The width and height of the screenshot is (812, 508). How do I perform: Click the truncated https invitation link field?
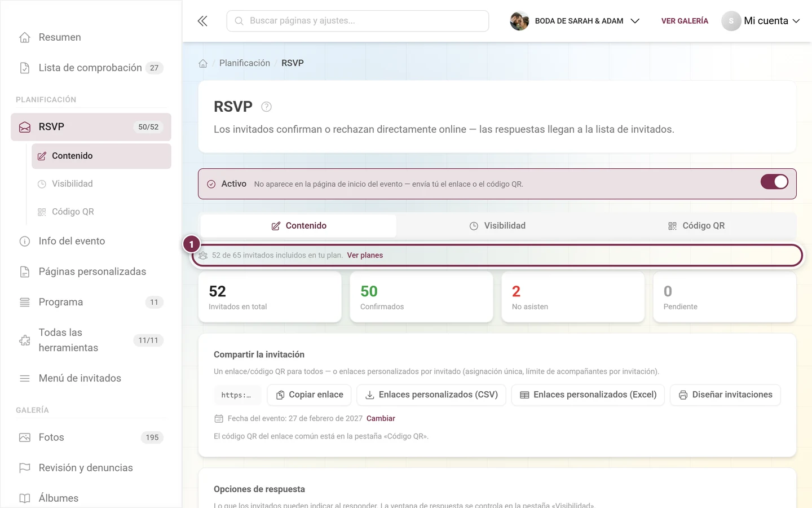coord(237,395)
